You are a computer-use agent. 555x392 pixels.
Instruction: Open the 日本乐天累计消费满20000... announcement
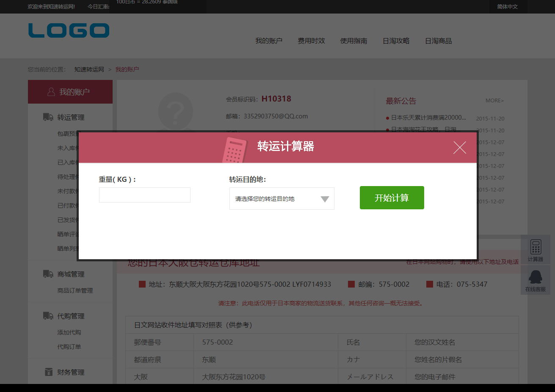click(428, 118)
